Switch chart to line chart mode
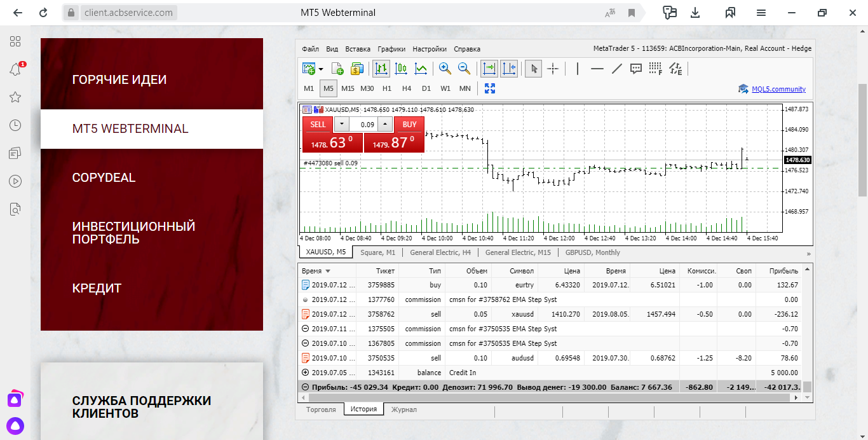 coord(421,68)
